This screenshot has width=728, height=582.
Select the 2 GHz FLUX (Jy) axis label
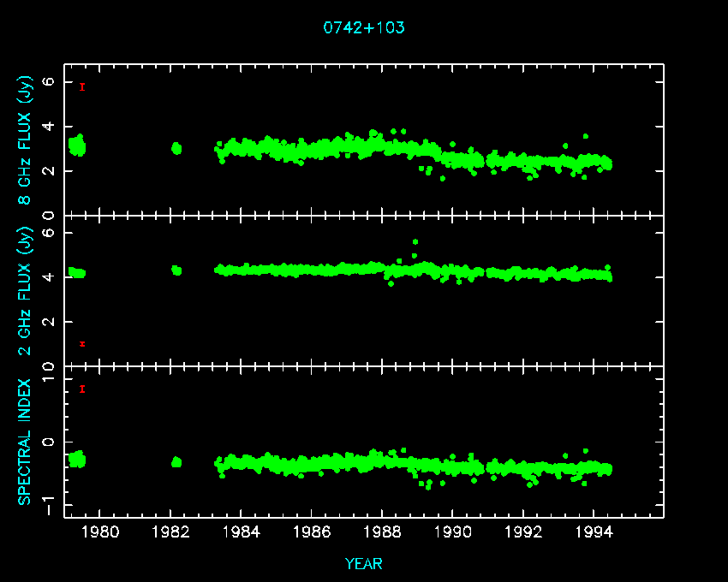(26, 291)
